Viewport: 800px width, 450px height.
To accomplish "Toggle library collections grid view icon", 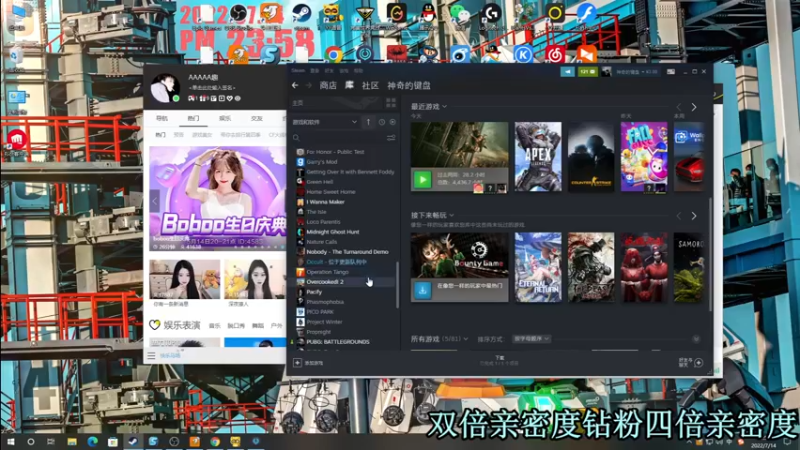I will (x=391, y=103).
